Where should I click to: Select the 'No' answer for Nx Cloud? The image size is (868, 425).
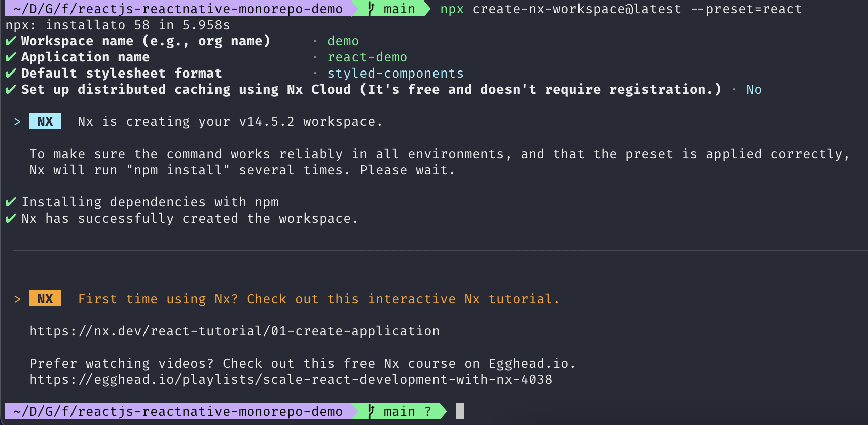pyautogui.click(x=754, y=89)
